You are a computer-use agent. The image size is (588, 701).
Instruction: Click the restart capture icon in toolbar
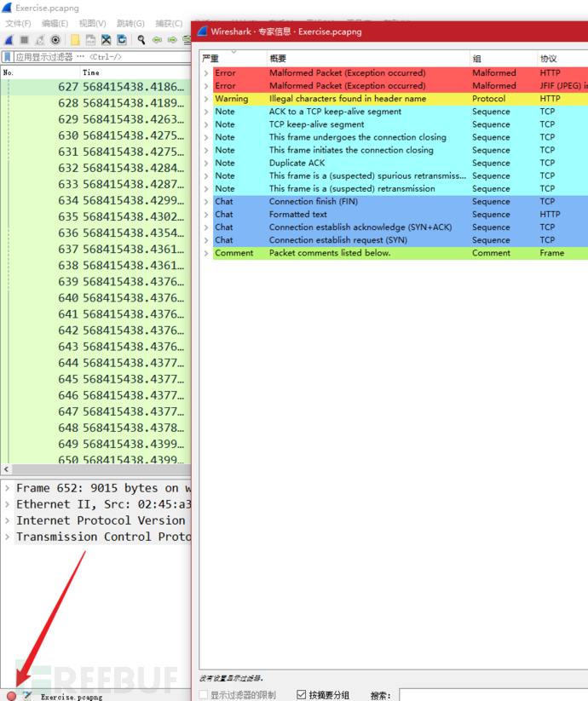(40, 40)
